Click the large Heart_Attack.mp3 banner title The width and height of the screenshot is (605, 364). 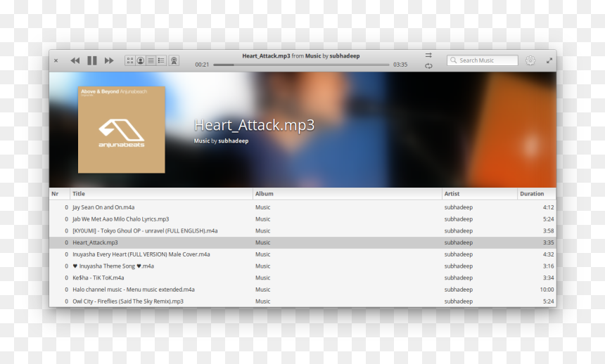[x=254, y=125]
